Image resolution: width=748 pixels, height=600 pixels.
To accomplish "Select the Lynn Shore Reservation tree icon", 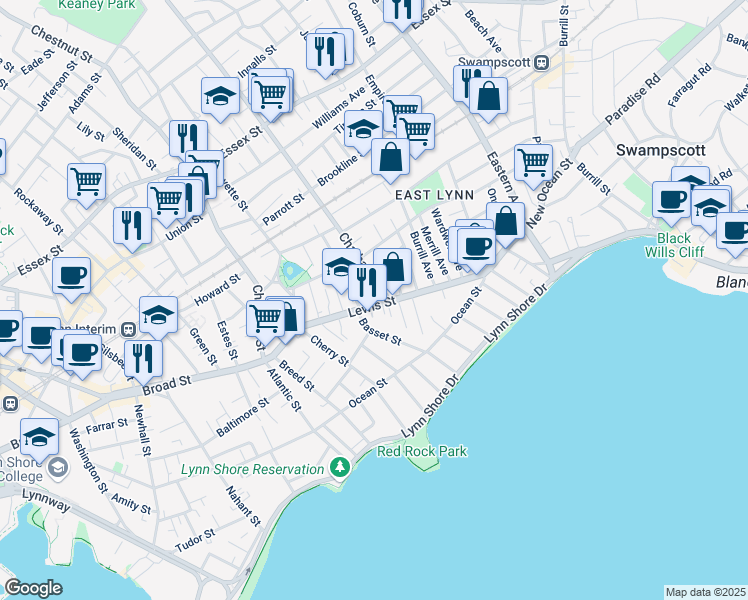I will coord(340,467).
